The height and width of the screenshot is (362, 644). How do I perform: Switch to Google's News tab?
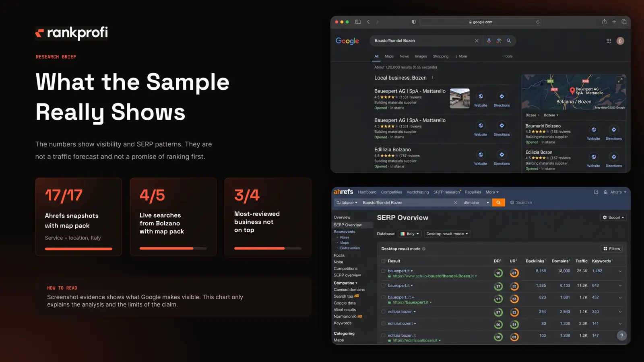click(404, 56)
